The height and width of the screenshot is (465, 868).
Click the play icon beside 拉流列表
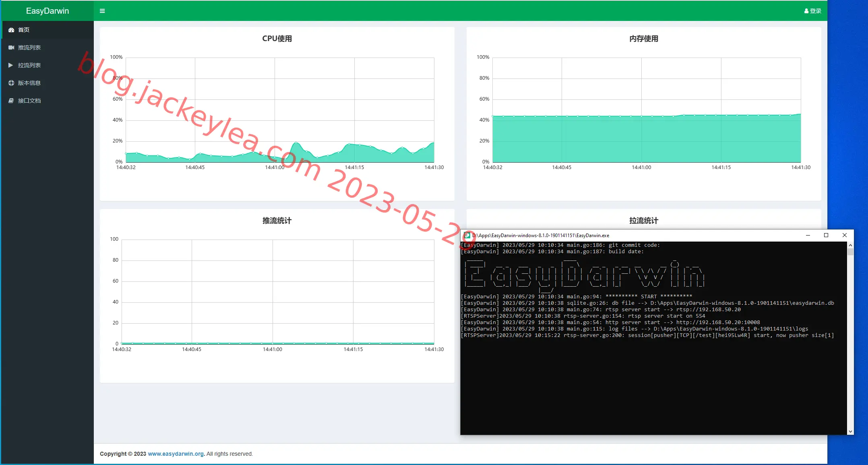click(11, 65)
